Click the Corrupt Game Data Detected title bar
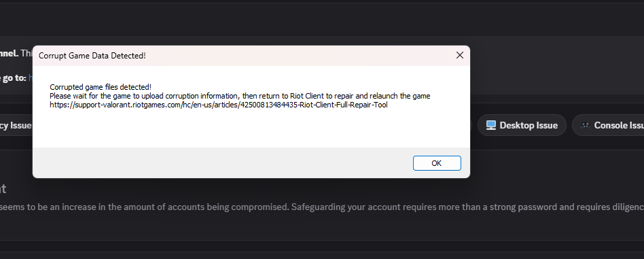The width and height of the screenshot is (644, 259). point(243,56)
